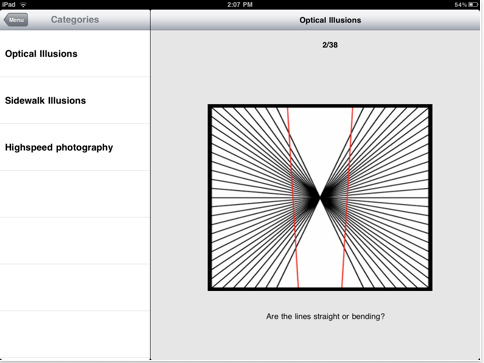Choose the Highspeed photography category
Screen dimensions: 484x363
pyautogui.click(x=75, y=147)
